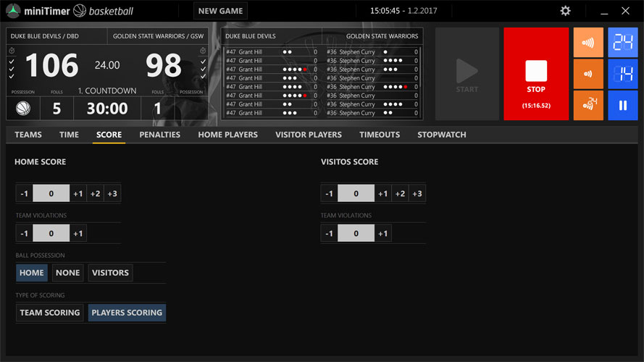Click the visitor fouls count 1
Image resolution: width=644 pixels, height=362 pixels.
click(157, 109)
